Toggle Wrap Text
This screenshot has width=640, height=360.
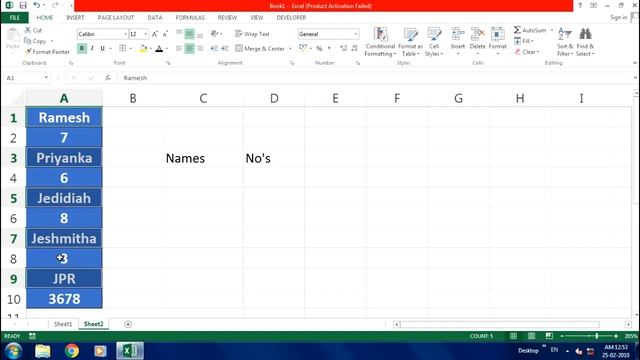[252, 34]
